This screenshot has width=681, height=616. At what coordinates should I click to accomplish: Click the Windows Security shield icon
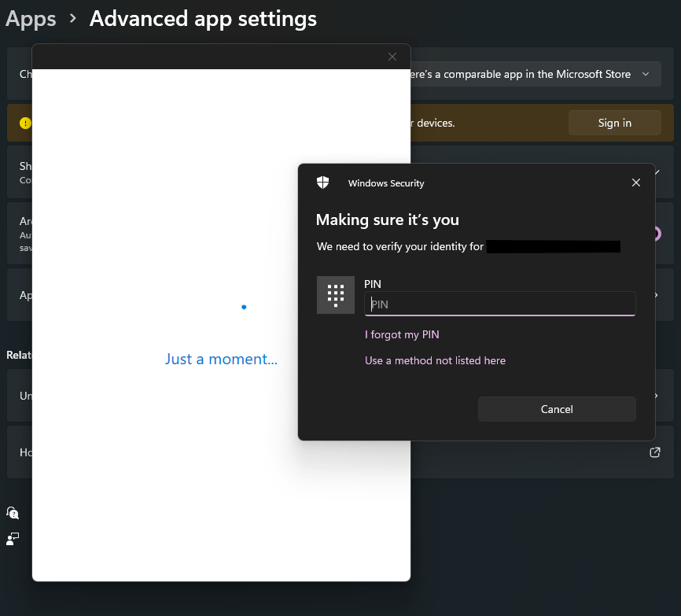point(323,182)
